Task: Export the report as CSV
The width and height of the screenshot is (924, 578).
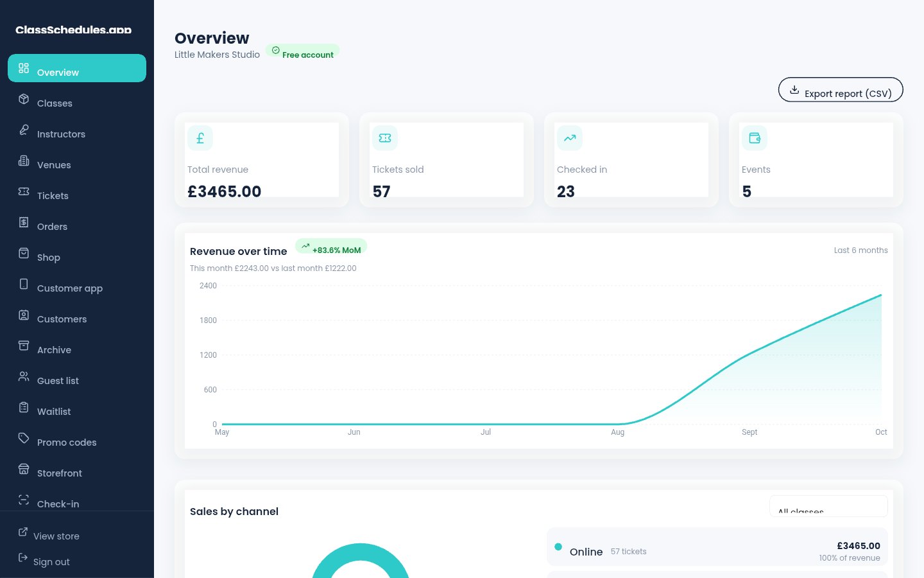Action: point(841,90)
